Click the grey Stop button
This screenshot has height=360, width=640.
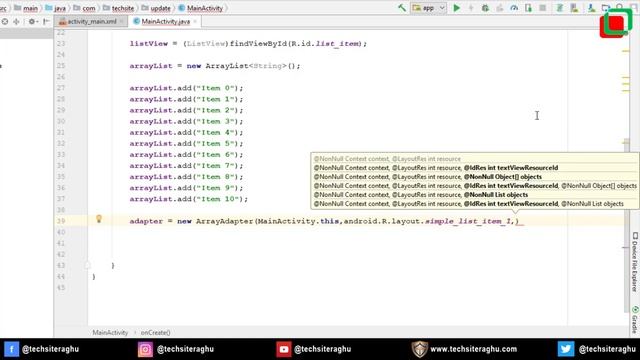tap(542, 8)
